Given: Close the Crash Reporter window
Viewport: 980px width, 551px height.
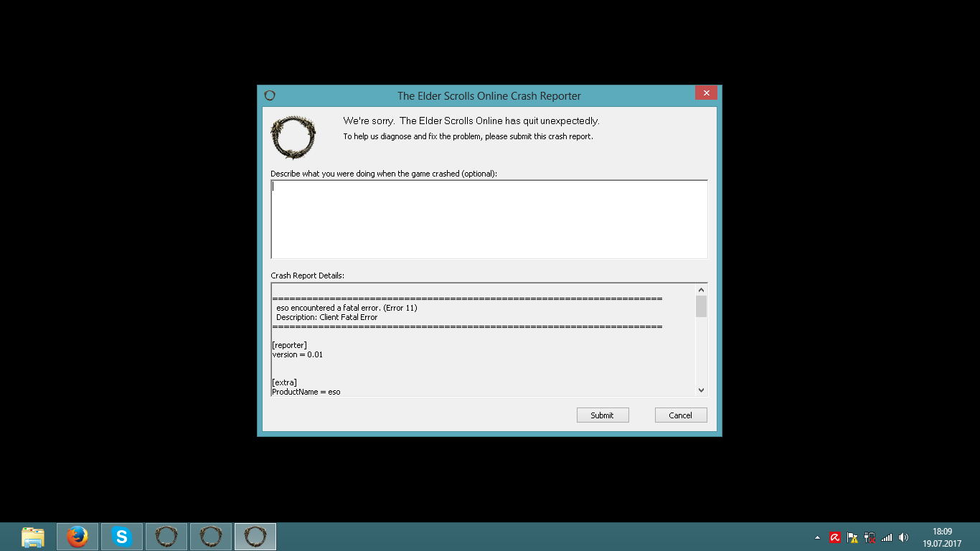Looking at the screenshot, I should click(706, 93).
